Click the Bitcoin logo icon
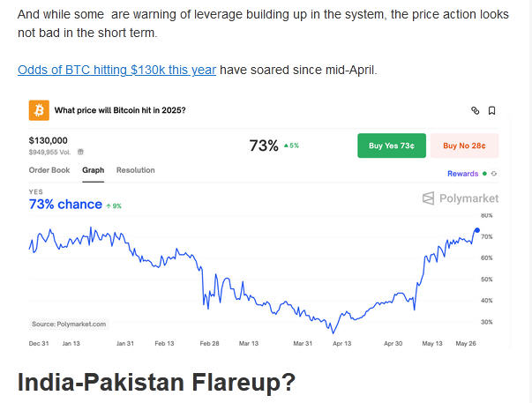The image size is (532, 403). pyautogui.click(x=40, y=110)
